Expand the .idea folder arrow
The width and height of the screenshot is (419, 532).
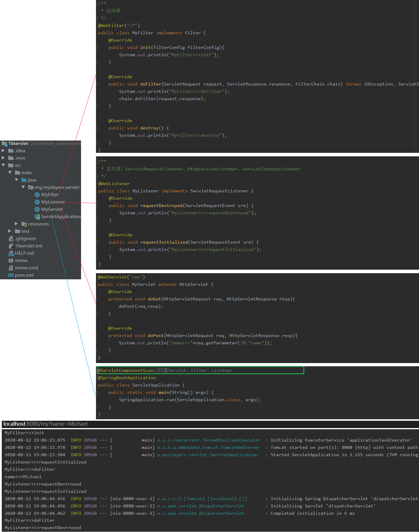pos(3,150)
